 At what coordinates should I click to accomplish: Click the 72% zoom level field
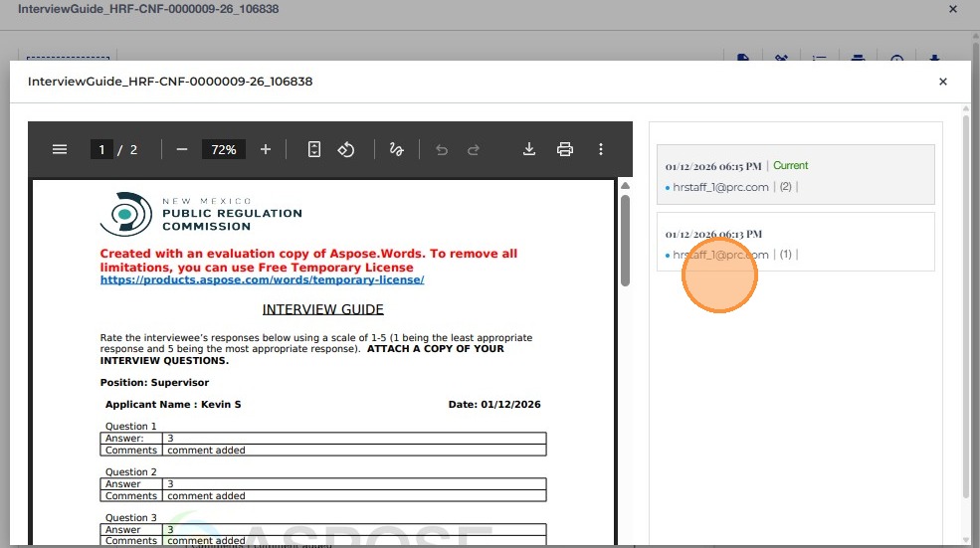tap(224, 149)
